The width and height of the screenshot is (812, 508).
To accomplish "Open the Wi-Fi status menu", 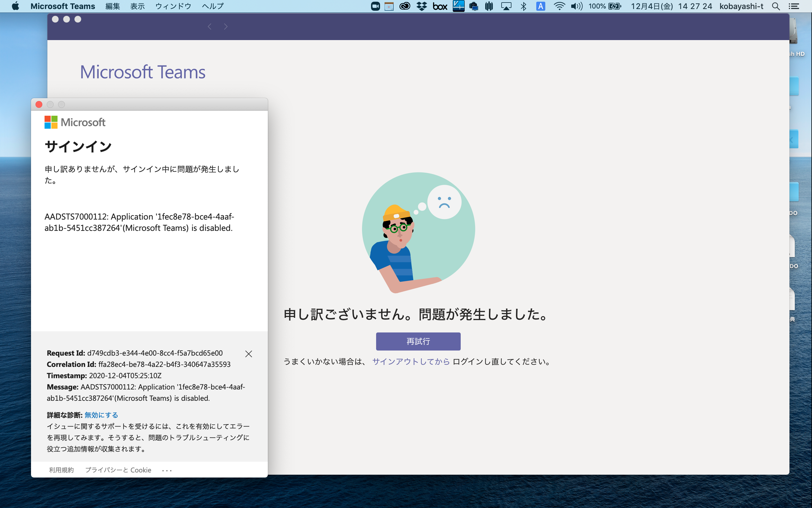I will tap(559, 6).
